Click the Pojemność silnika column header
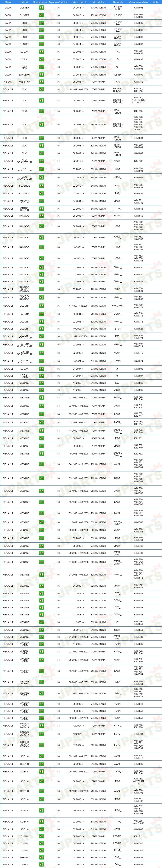This screenshot has height=868, width=162. 58,2
